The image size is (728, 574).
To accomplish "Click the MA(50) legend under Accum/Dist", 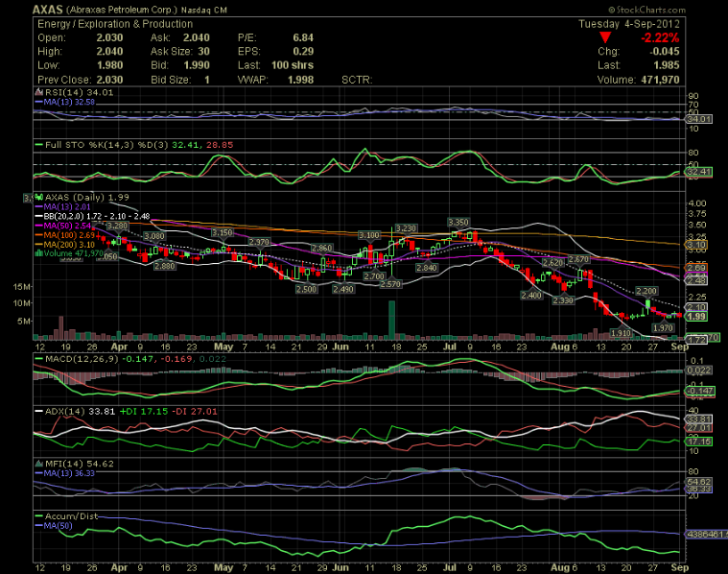I will tap(54, 526).
